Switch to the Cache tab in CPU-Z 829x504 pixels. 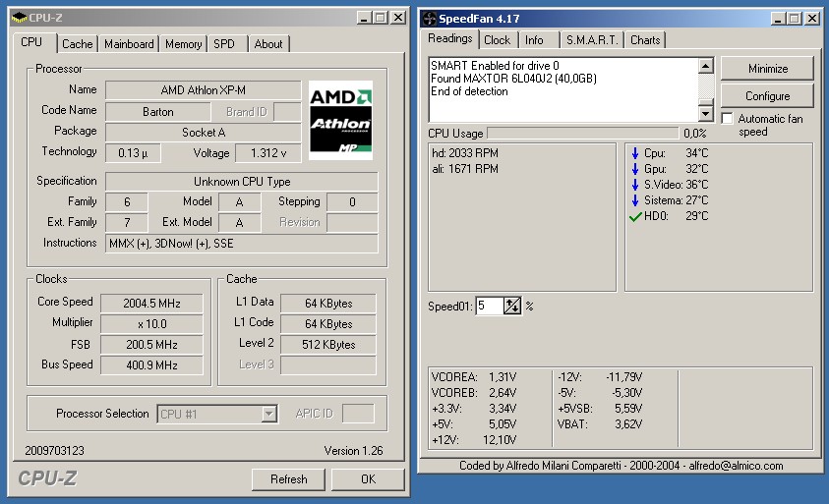coord(77,44)
